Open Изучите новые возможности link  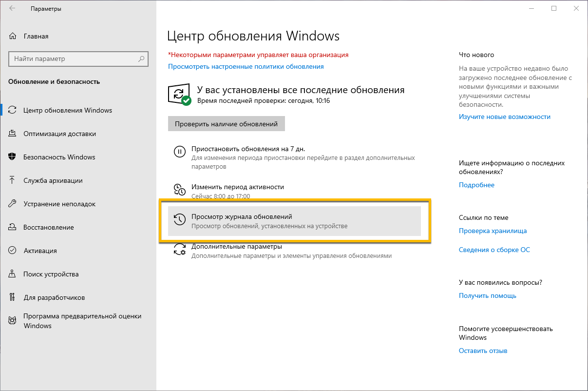[504, 116]
